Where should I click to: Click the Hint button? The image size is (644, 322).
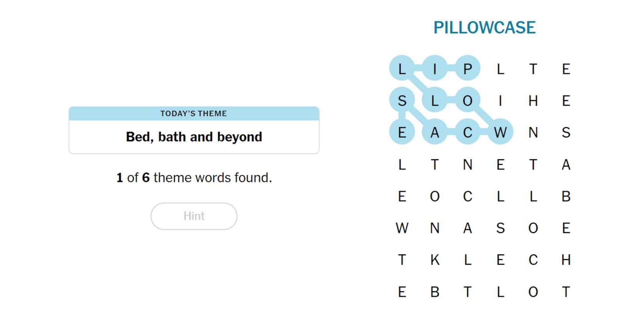click(194, 216)
